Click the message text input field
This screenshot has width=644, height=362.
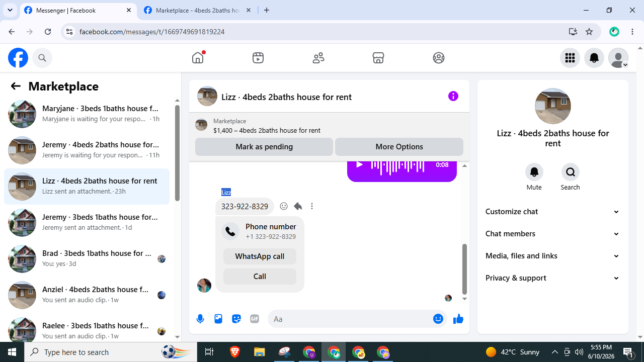350,319
